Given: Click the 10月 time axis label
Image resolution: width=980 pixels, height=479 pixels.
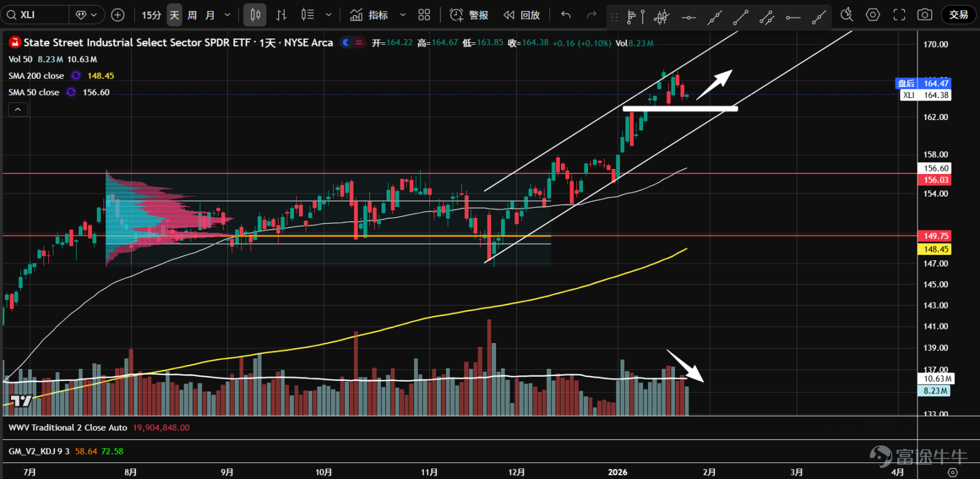Looking at the screenshot, I should [323, 472].
